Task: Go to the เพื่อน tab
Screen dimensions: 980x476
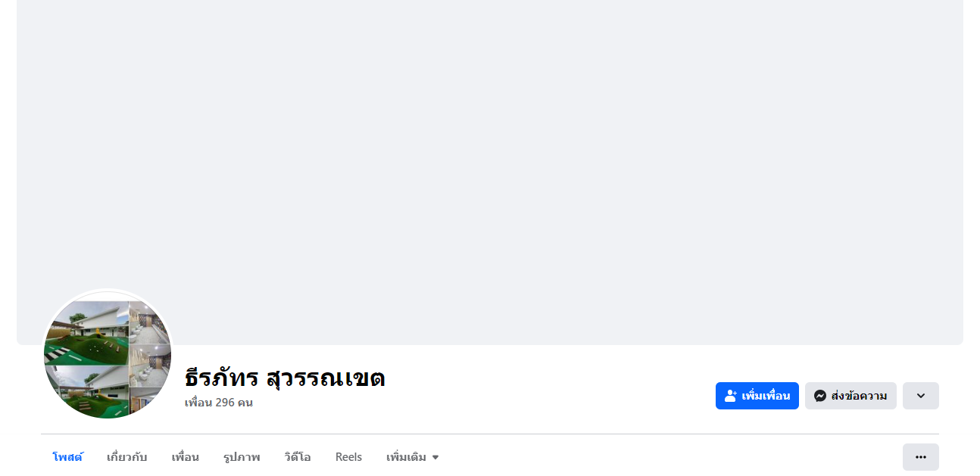Action: point(185,457)
